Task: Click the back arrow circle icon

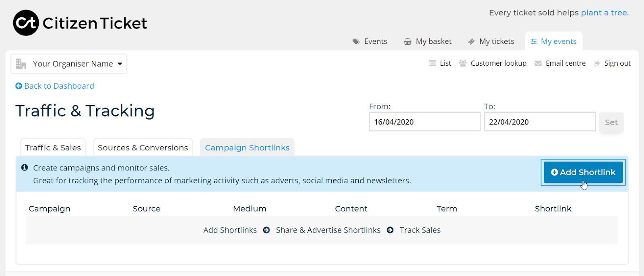Action: [x=19, y=86]
